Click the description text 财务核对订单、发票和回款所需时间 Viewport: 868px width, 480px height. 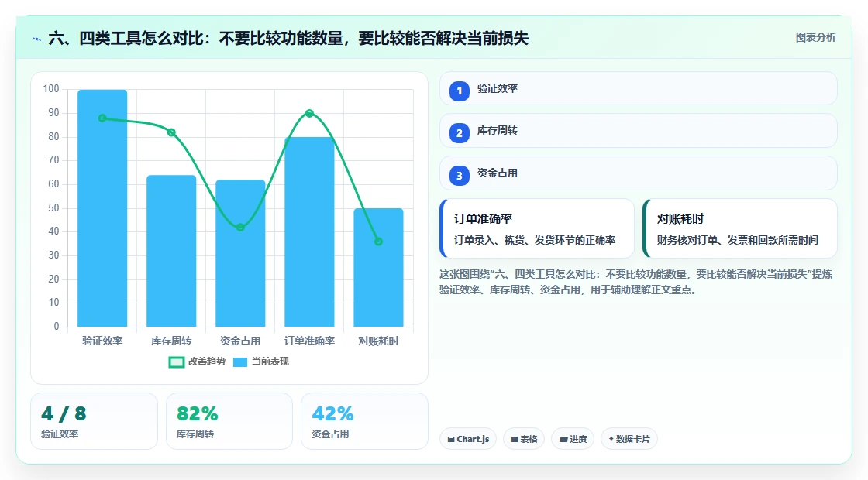pyautogui.click(x=738, y=240)
